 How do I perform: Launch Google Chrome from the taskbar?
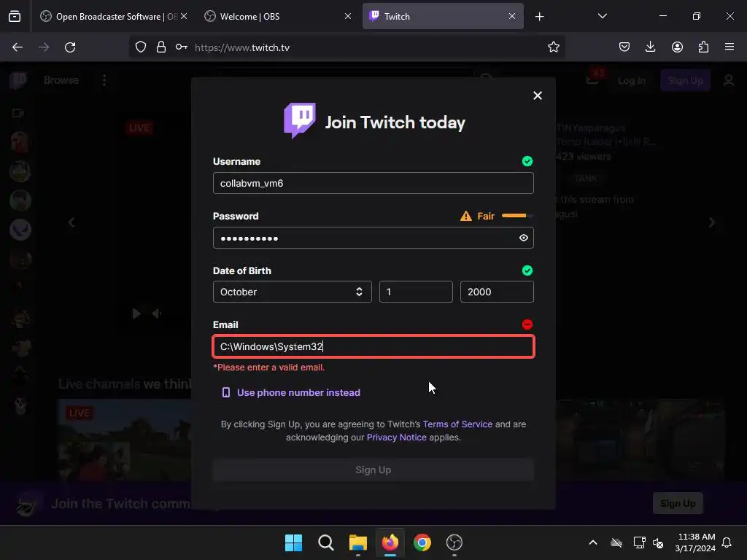422,542
